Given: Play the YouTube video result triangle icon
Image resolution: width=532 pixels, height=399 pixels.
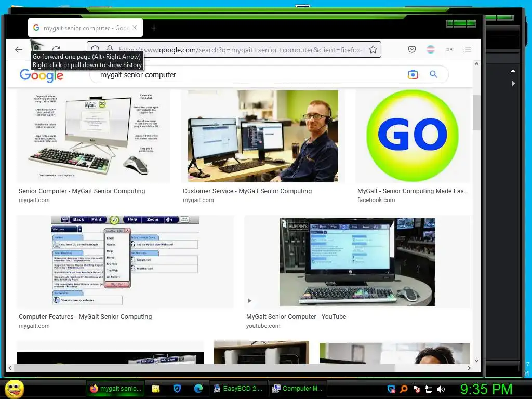Looking at the screenshot, I should pyautogui.click(x=249, y=301).
